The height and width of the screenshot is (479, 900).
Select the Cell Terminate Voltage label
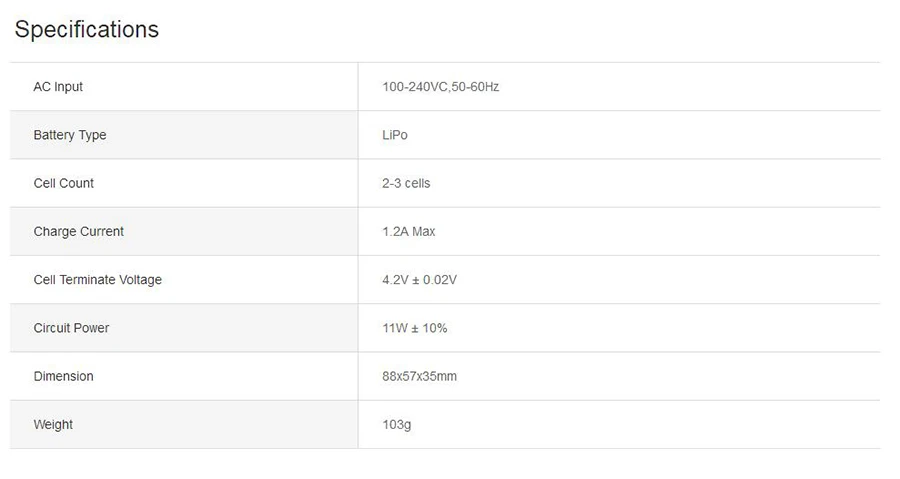coord(98,279)
